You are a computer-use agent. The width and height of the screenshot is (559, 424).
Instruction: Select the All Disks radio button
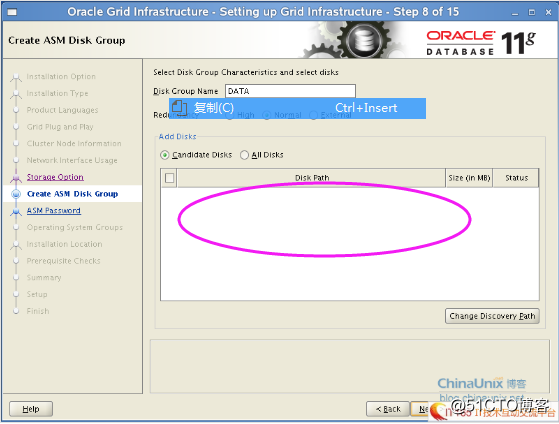point(244,155)
